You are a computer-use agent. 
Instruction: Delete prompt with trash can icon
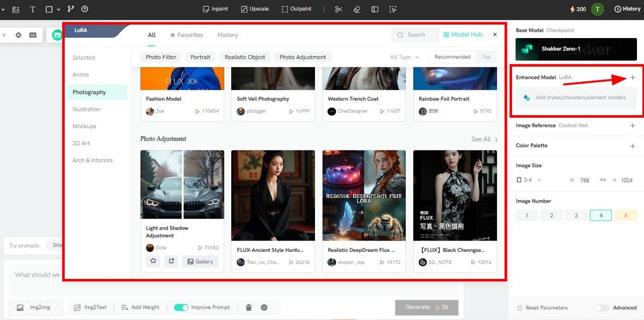(248, 307)
